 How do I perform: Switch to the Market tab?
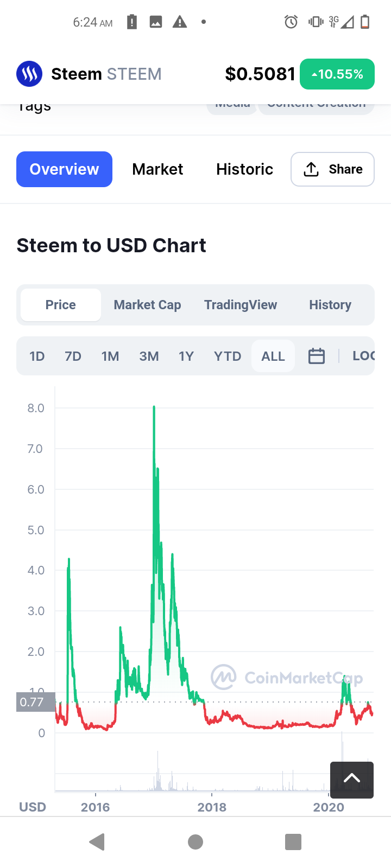coord(157,169)
